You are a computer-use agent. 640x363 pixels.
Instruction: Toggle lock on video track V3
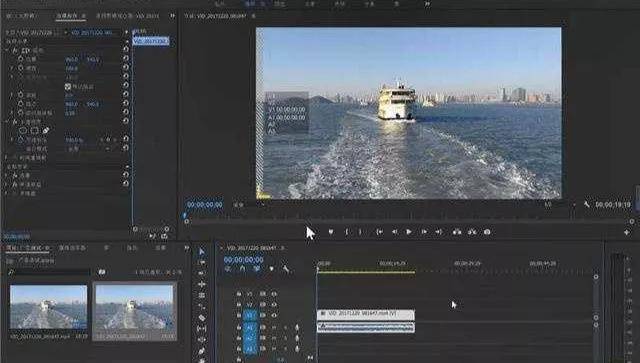[x=239, y=294]
